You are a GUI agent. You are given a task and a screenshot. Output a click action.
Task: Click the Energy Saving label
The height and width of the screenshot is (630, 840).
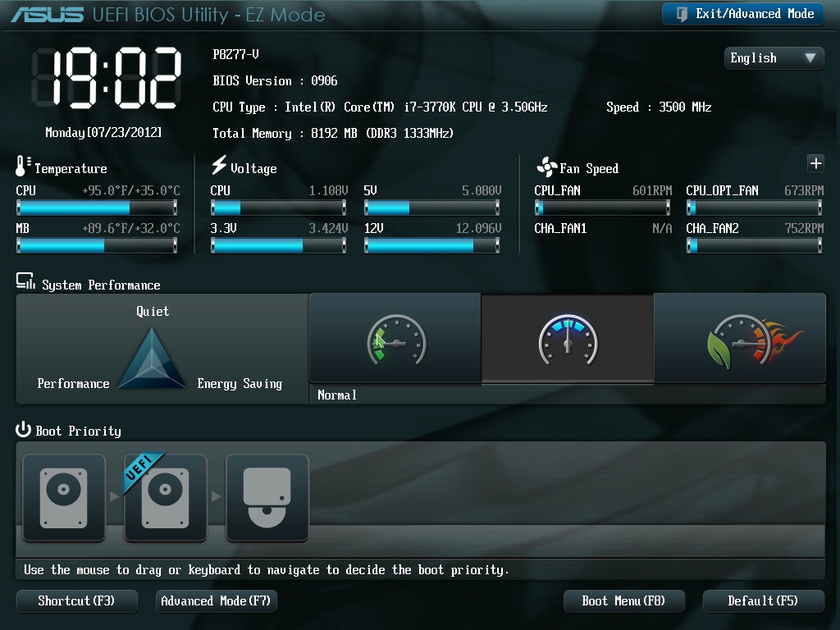tap(240, 384)
